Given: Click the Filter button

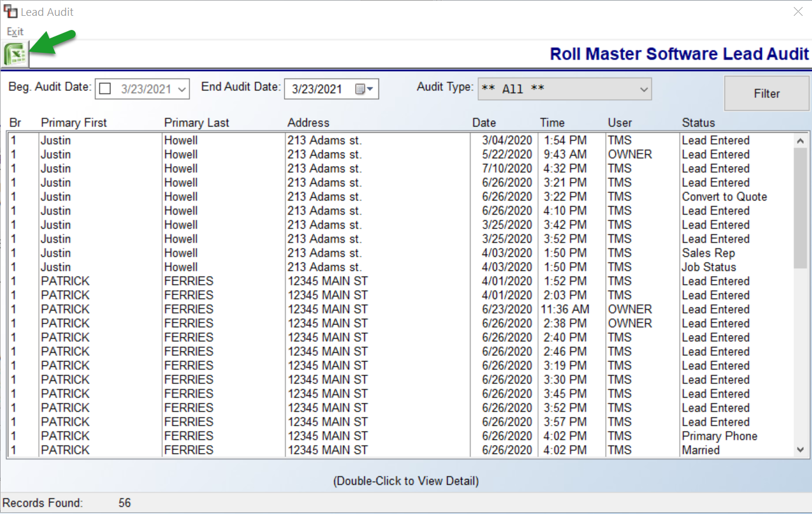Looking at the screenshot, I should tap(766, 93).
